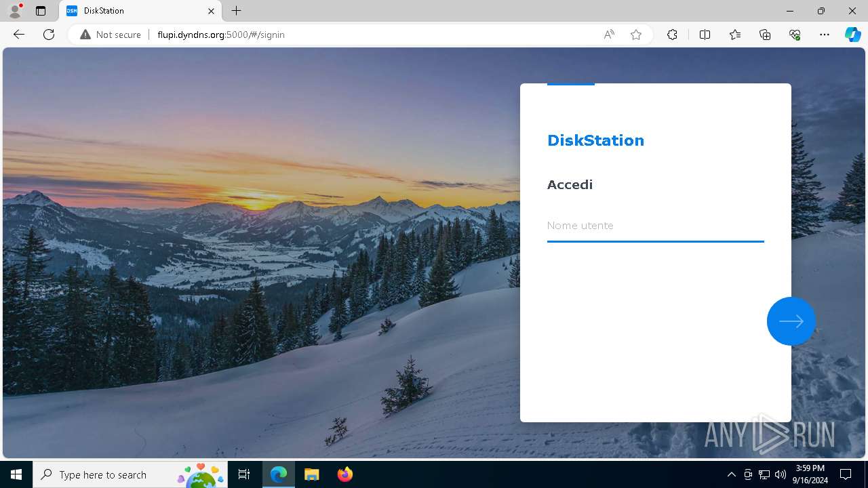Open the Not secure site info

111,35
